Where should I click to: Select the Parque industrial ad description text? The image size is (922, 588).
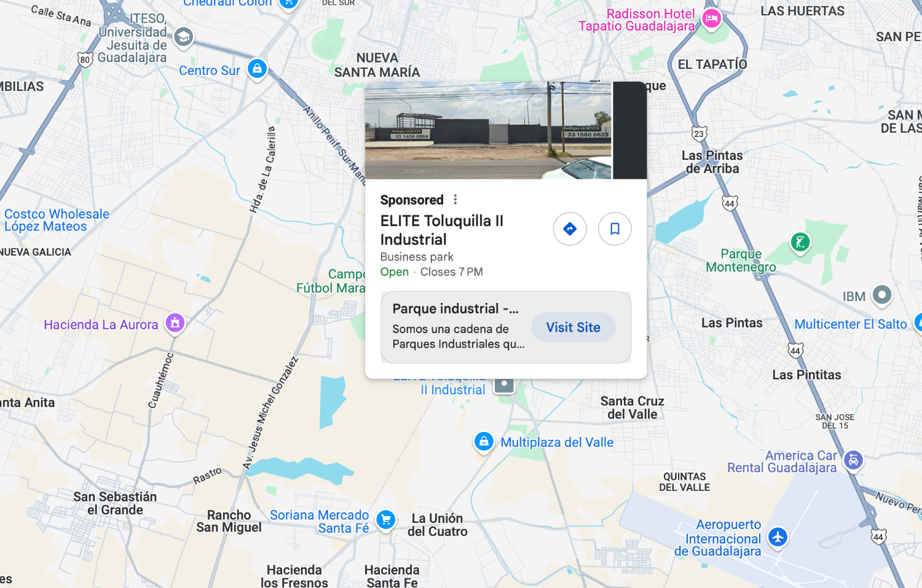tap(459, 337)
